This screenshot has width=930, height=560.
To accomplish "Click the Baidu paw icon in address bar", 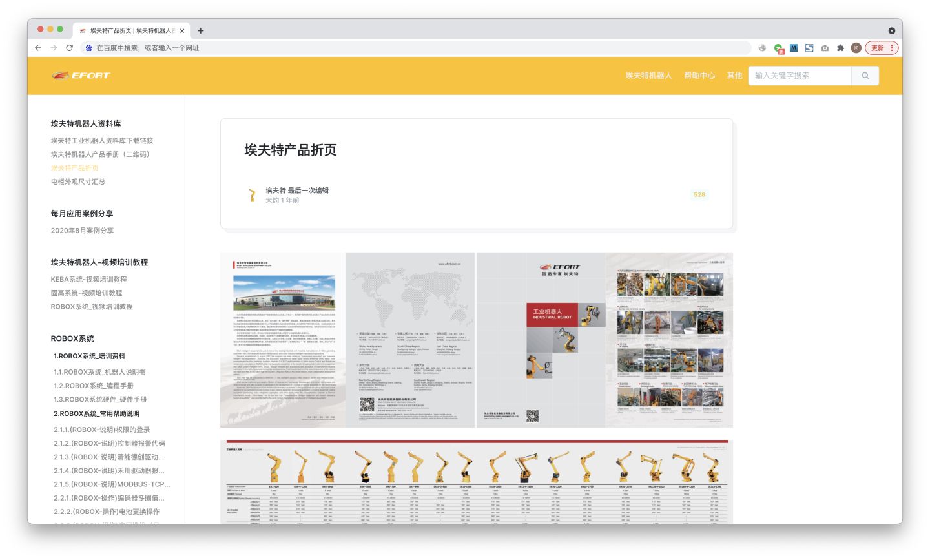I will (89, 48).
